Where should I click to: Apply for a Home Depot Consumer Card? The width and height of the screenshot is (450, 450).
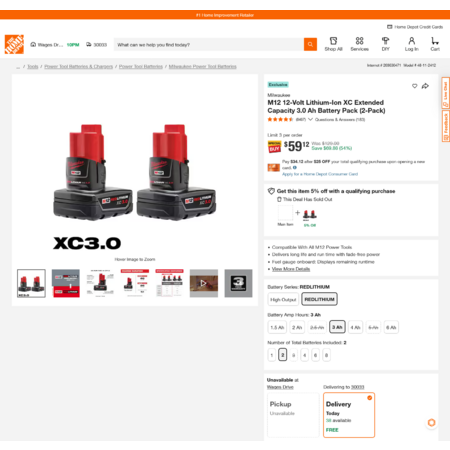tap(320, 174)
